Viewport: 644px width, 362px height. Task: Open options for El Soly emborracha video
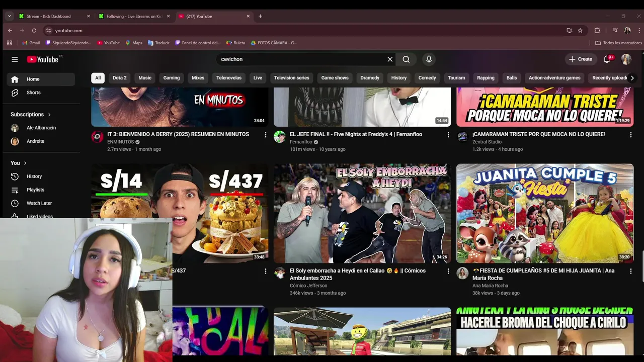448,271
